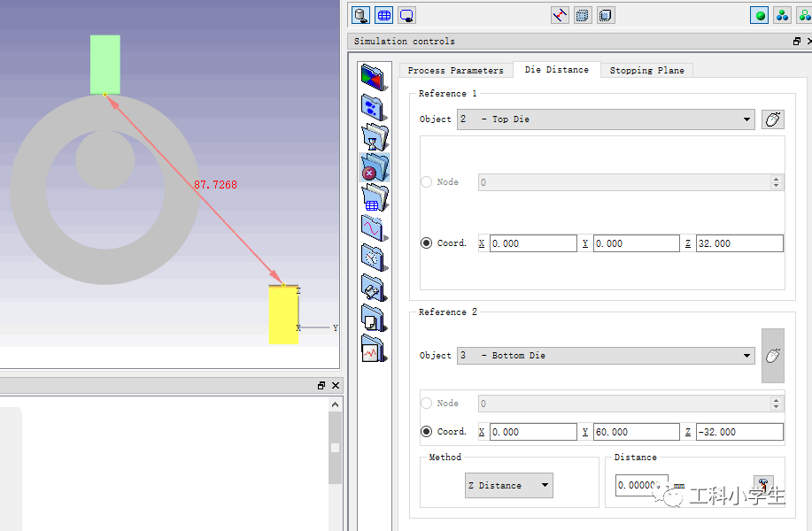Click the red 87.7268 distance label
Image resolution: width=812 pixels, height=531 pixels.
215,185
